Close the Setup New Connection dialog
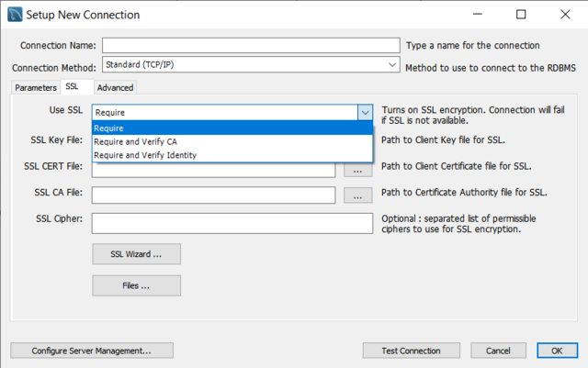 (563, 15)
